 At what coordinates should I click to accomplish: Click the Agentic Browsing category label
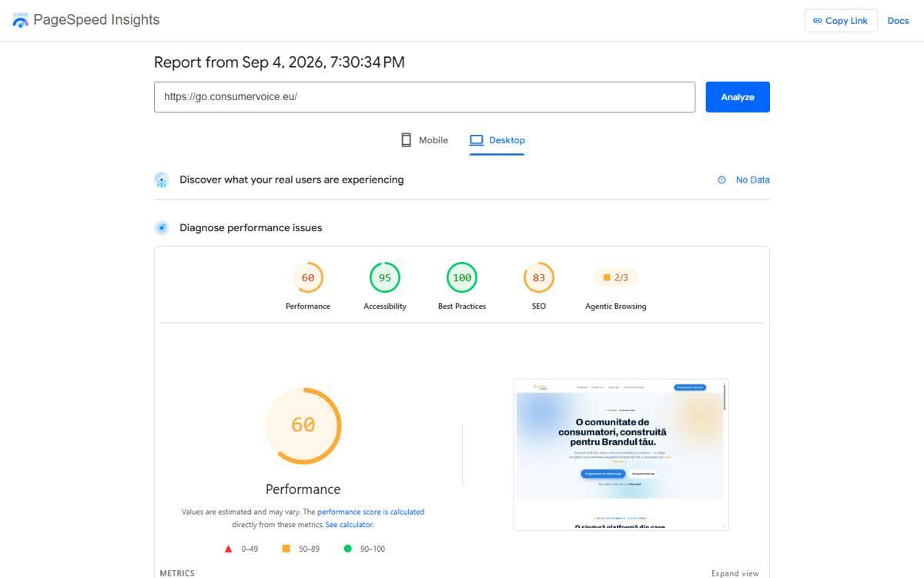pos(616,307)
